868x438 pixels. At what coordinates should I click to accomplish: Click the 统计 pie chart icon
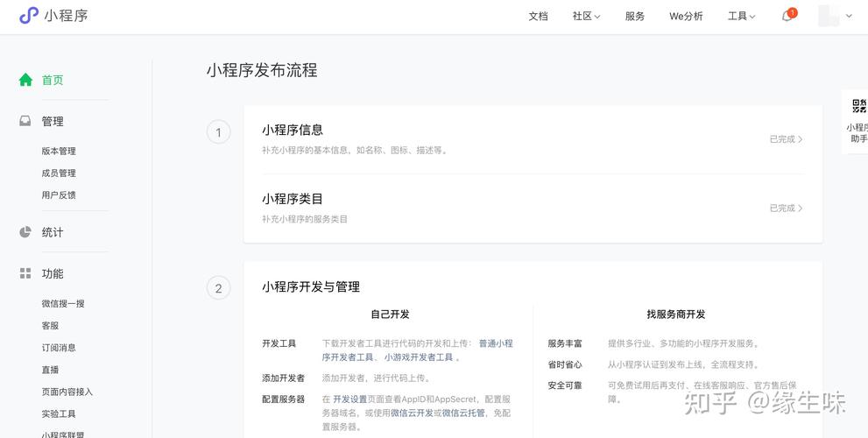25,232
